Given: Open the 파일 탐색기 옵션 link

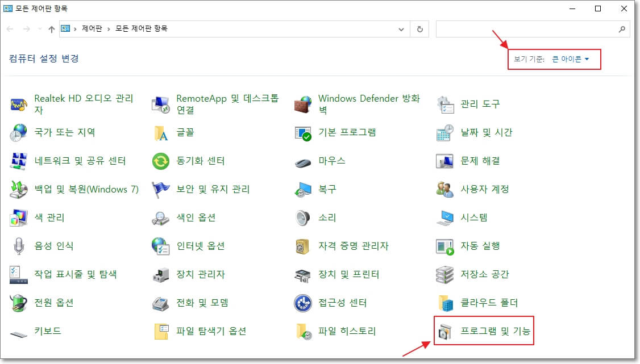Looking at the screenshot, I should point(211,331).
